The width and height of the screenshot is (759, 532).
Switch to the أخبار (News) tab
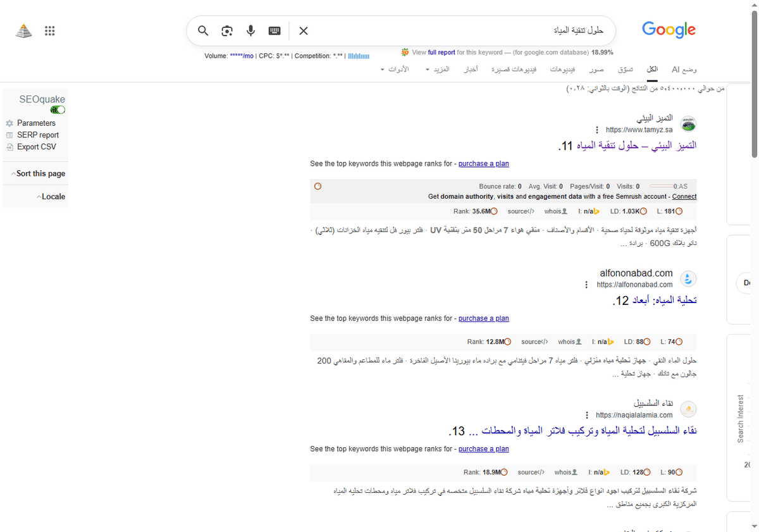[x=471, y=70]
